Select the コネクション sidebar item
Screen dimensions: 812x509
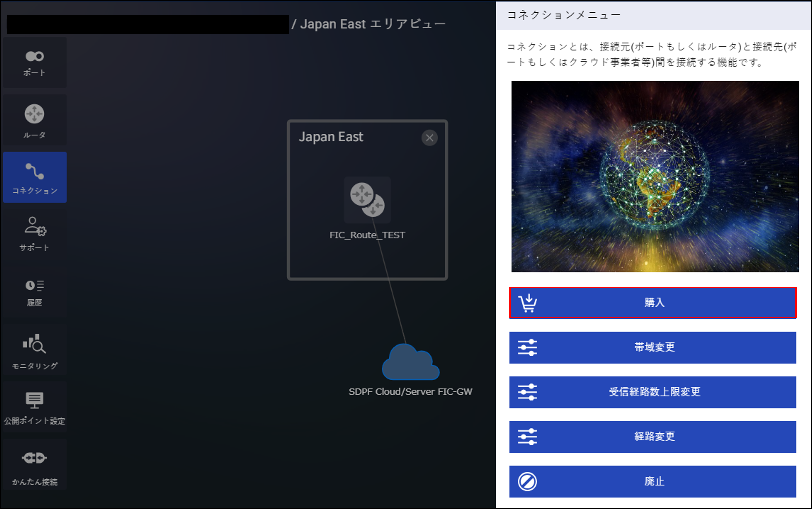click(35, 178)
